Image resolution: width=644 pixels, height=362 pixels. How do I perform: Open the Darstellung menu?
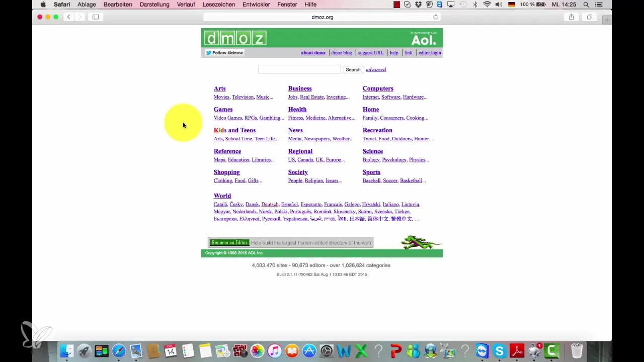coord(154,5)
